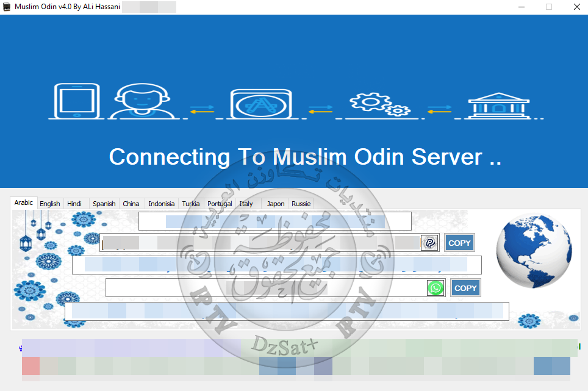This screenshot has width=588, height=391.
Task: Select the Indonisia tab
Action: (x=161, y=204)
